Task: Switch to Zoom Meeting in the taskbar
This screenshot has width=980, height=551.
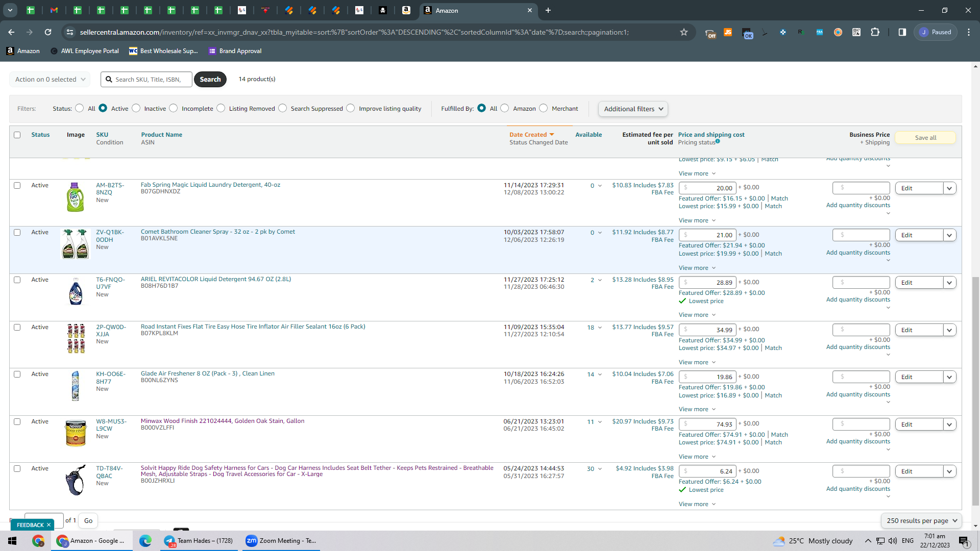Action: 281,541
